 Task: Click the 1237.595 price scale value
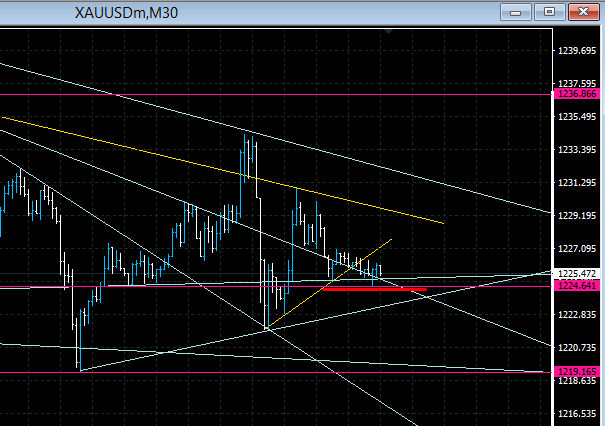[x=577, y=84]
